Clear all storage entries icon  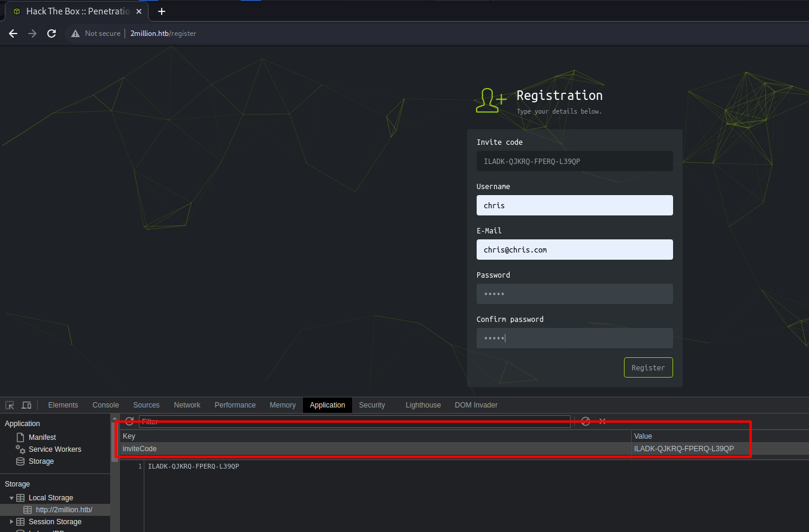pyautogui.click(x=586, y=421)
